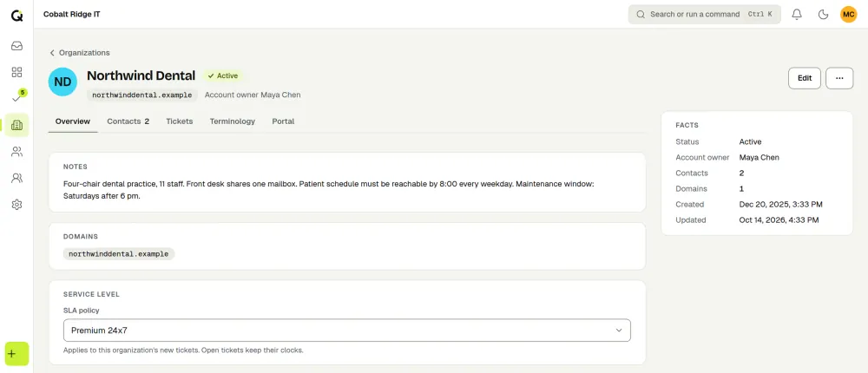Select the organizations building icon in sidebar

click(16, 125)
